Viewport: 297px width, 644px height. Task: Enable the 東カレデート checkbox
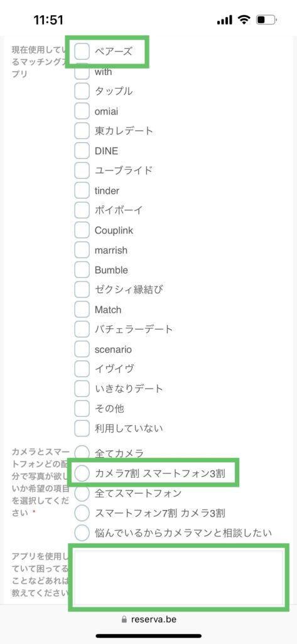point(82,131)
